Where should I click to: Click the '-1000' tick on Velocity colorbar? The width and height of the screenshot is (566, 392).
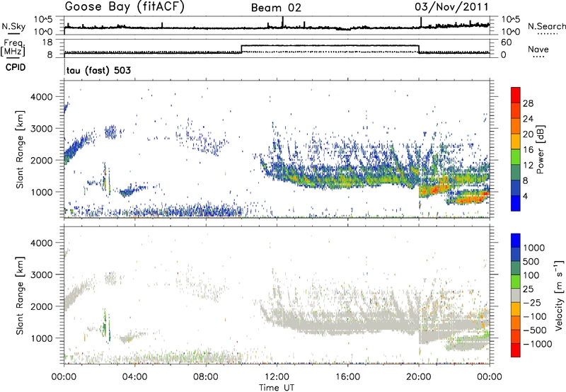[538, 344]
